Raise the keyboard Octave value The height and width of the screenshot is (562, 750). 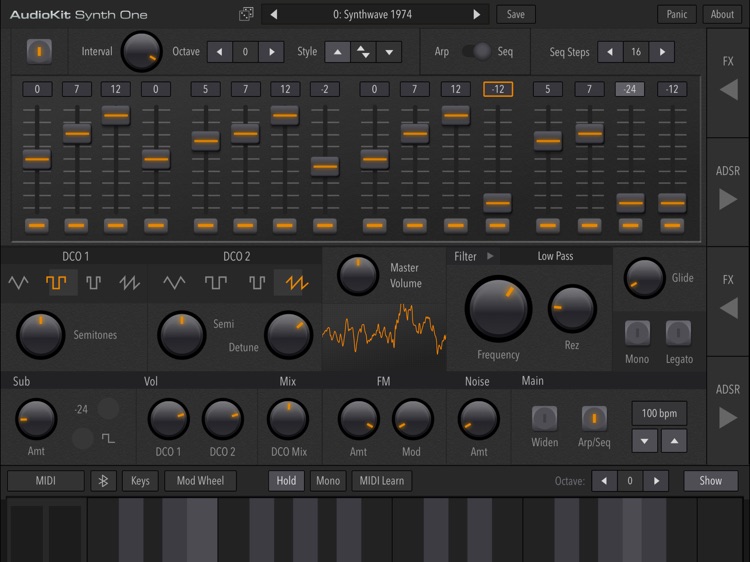pyautogui.click(x=656, y=481)
